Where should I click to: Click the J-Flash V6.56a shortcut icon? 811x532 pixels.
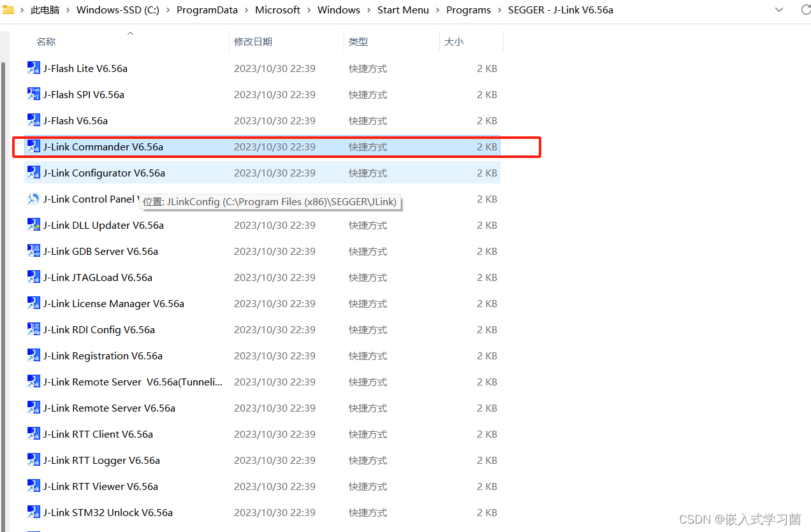[x=34, y=120]
